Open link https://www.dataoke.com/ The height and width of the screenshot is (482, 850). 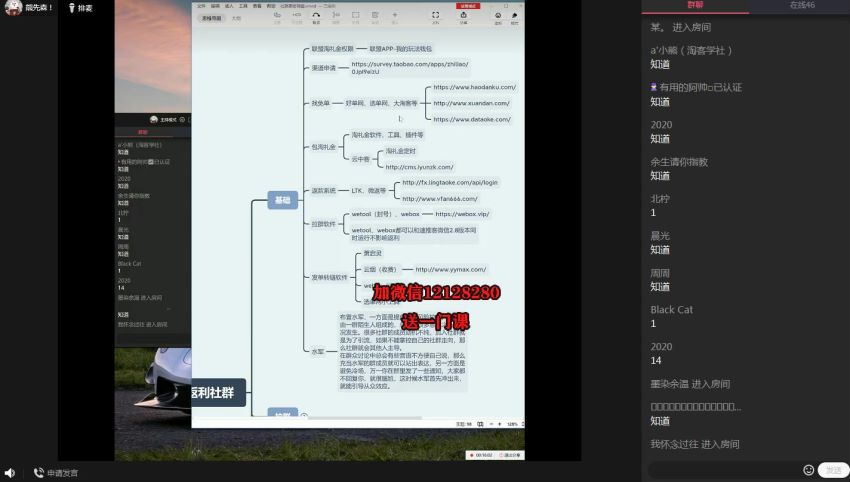pos(472,119)
